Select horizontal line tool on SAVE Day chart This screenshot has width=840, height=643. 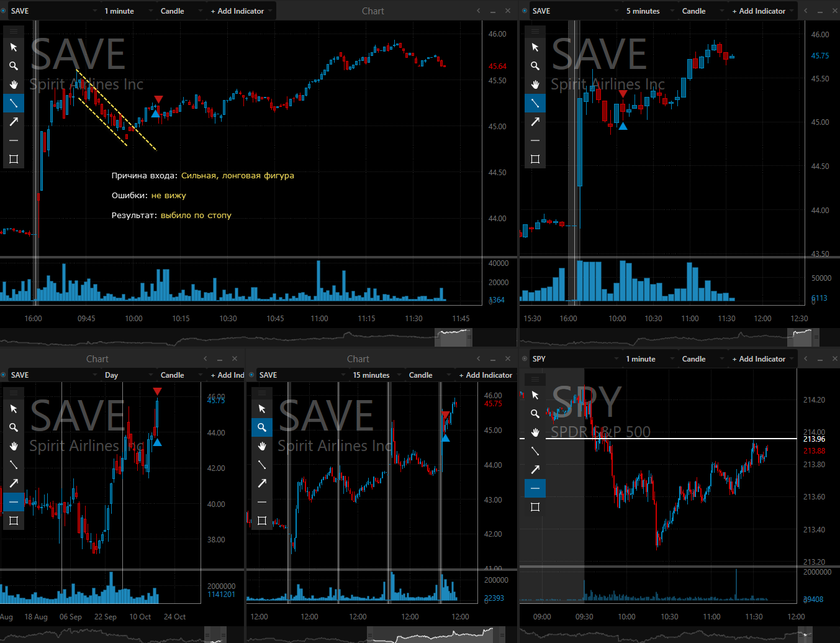14,502
